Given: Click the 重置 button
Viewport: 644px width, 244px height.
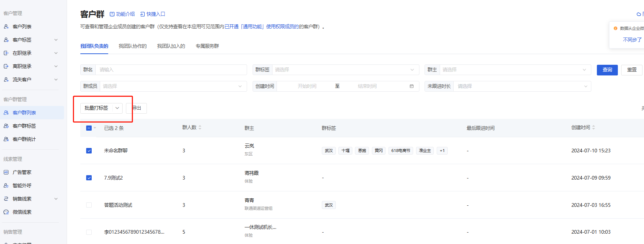Looking at the screenshot, I should [x=632, y=70].
